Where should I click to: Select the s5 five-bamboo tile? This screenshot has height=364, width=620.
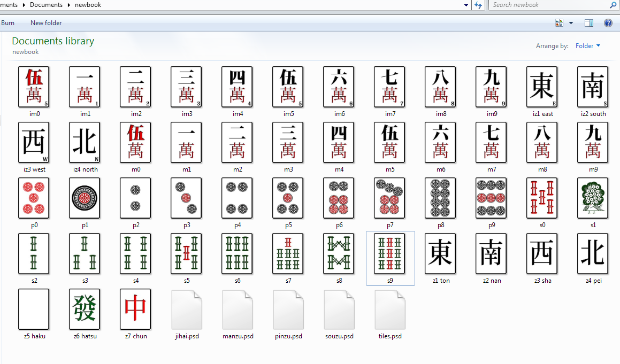(186, 254)
